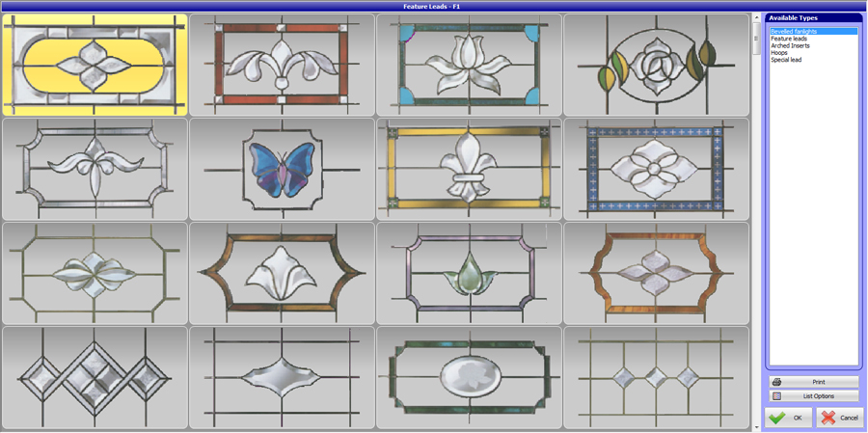Viewport: 868px width, 433px height.
Task: Select Arched Inserts type
Action: click(790, 45)
